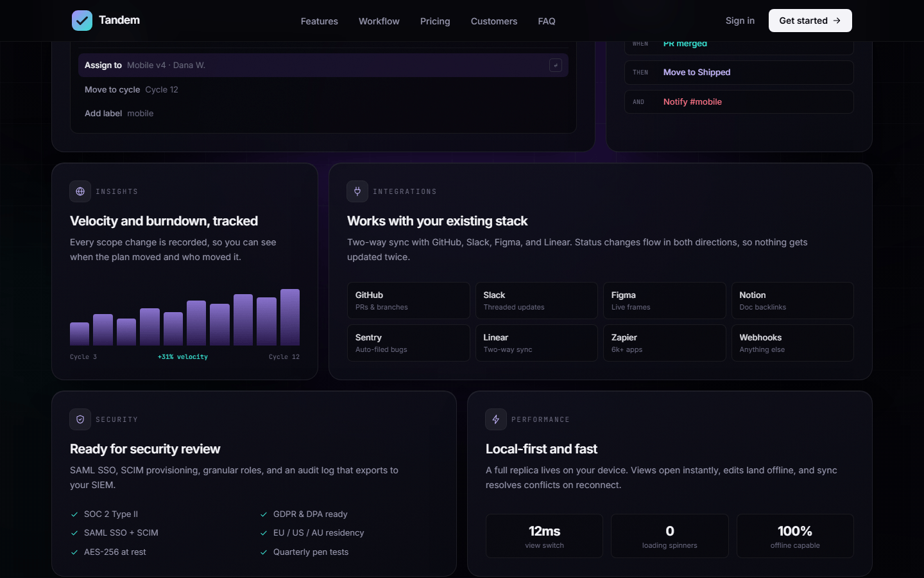The height and width of the screenshot is (578, 924).
Task: Select the Move to cycle command
Action: [323, 89]
